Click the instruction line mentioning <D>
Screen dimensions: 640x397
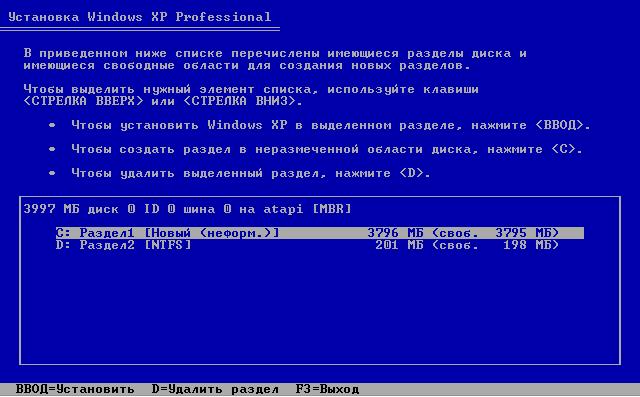(x=251, y=173)
